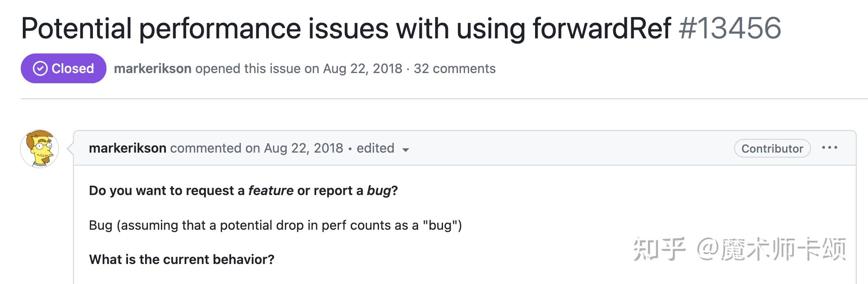
Task: Open markerikson's profile from the comment header
Action: (x=128, y=148)
